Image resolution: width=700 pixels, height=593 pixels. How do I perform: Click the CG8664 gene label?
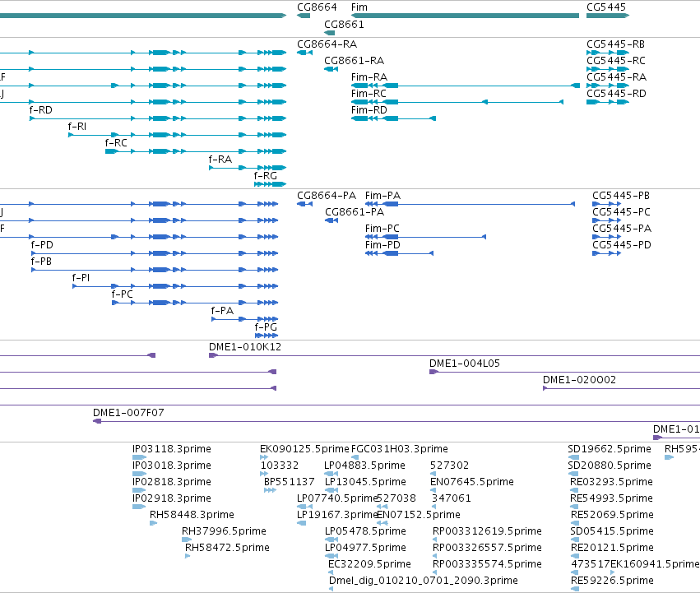(x=317, y=7)
